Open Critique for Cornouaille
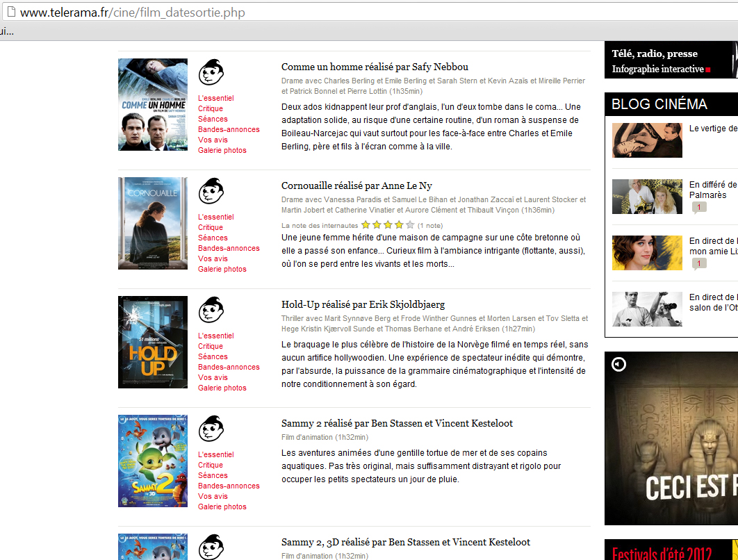 [x=211, y=227]
